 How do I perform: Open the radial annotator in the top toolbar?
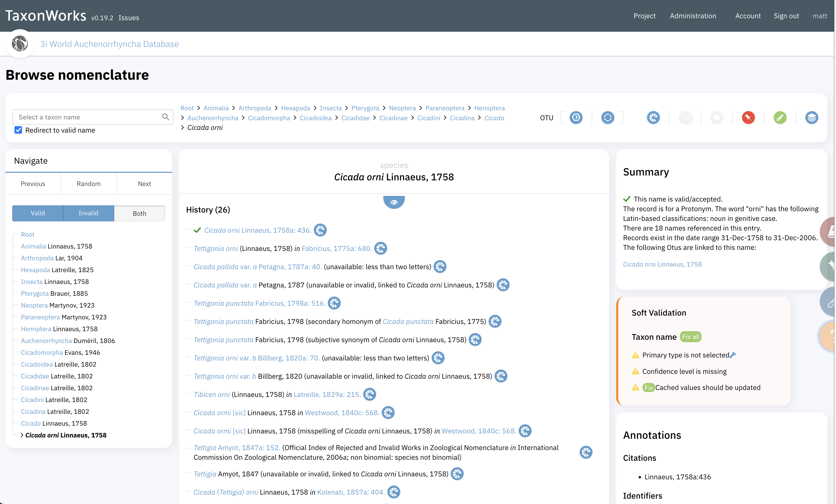[x=653, y=118]
